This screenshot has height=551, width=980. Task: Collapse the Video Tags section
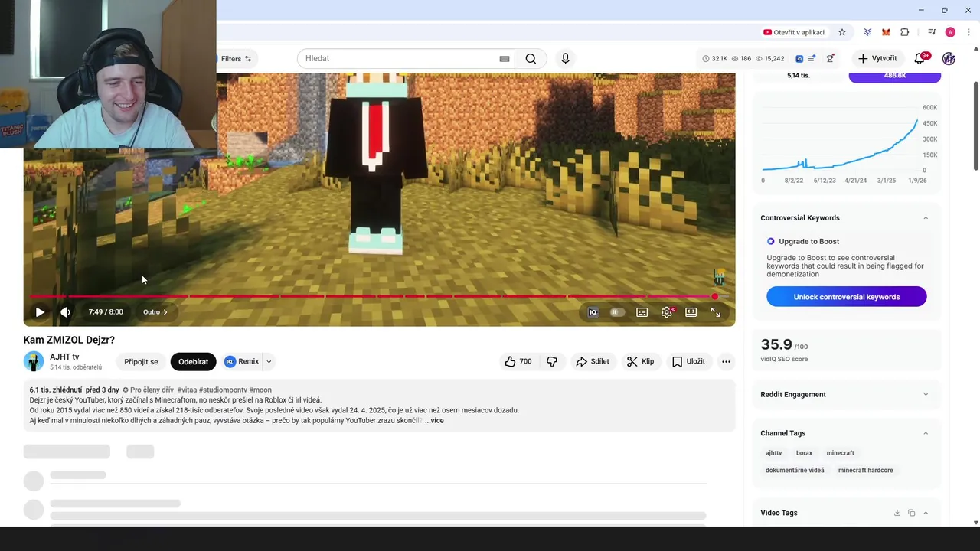coord(925,513)
